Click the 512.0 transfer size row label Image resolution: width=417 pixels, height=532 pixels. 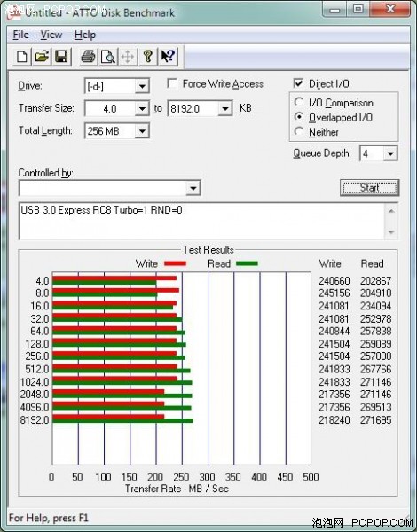click(x=37, y=369)
